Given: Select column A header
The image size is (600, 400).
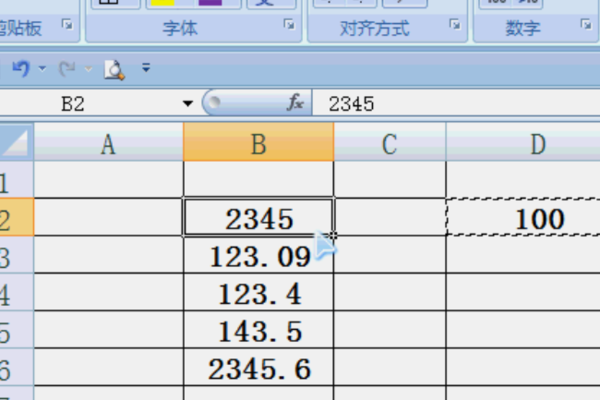Looking at the screenshot, I should click(x=108, y=142).
